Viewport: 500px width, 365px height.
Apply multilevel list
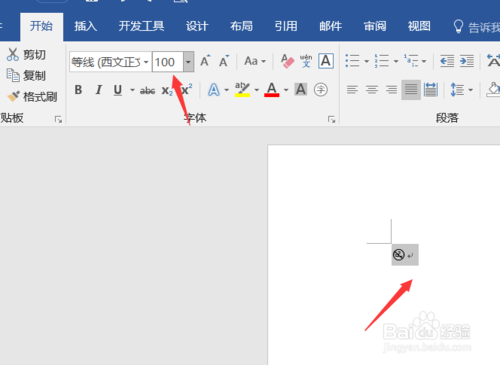411,61
